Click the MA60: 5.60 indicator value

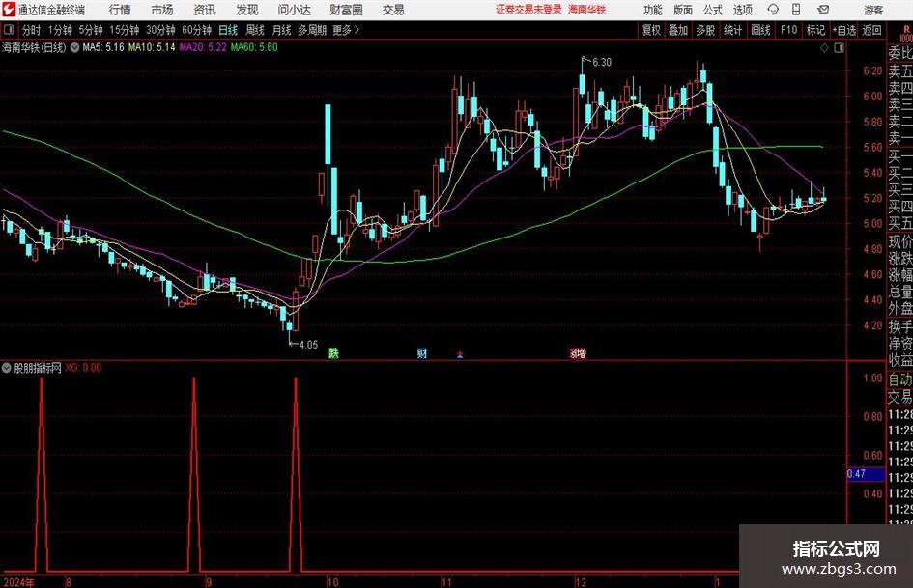254,47
